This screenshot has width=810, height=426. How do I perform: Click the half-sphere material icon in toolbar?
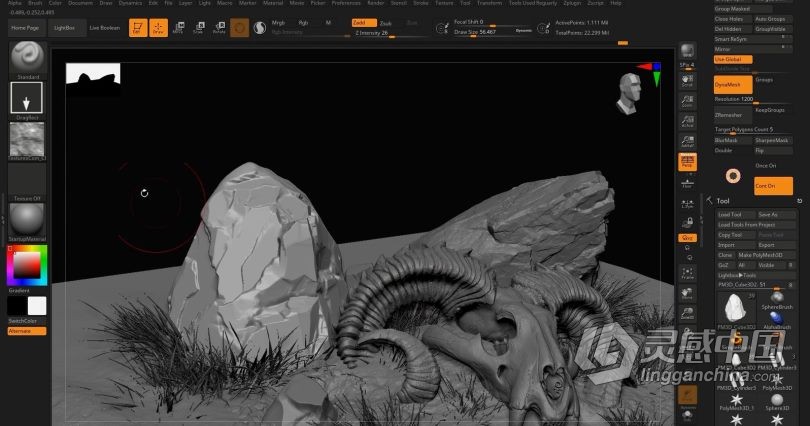tap(260, 28)
